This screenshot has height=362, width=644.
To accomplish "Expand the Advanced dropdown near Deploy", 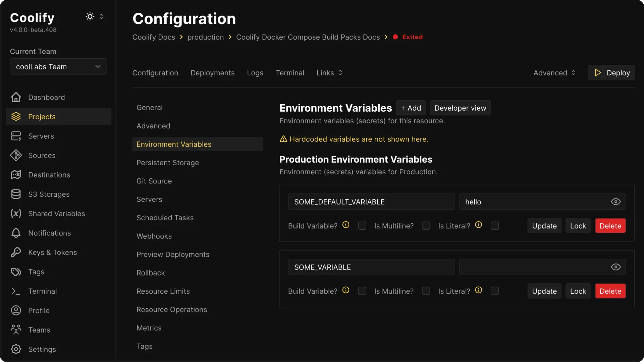I will 554,73.
